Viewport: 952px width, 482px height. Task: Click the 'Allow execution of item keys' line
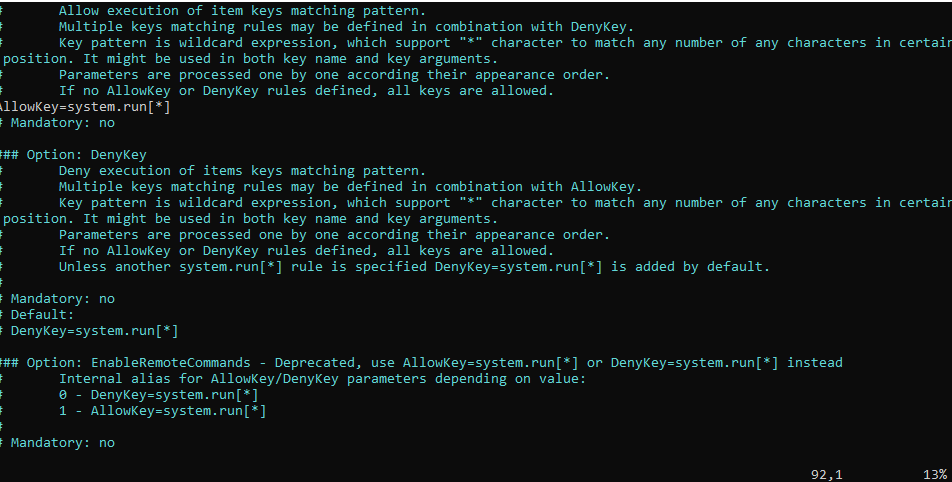coord(242,11)
